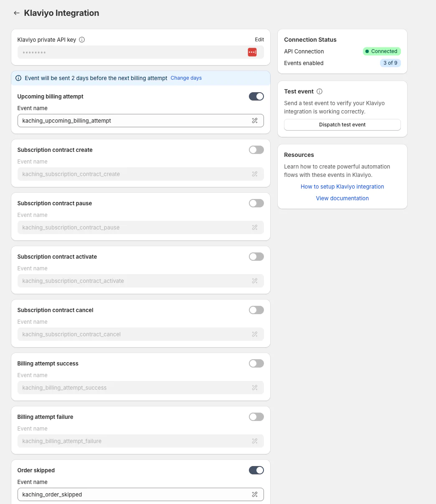Click the masked Klaviyo private API key field
This screenshot has height=504, width=436.
pos(141,52)
